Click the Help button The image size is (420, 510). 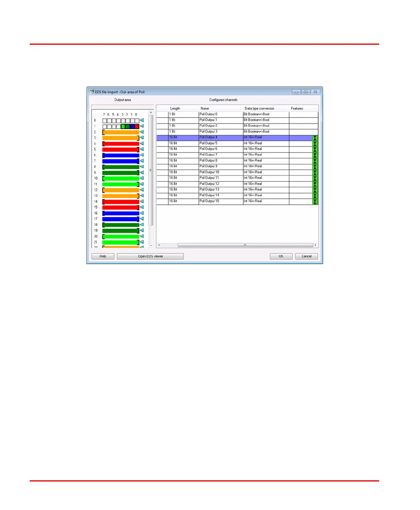(103, 257)
